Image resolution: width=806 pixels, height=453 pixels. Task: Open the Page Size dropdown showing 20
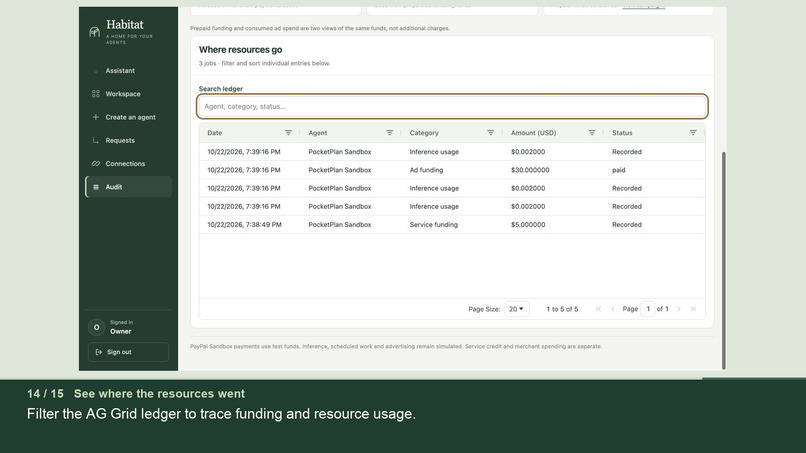click(x=517, y=309)
